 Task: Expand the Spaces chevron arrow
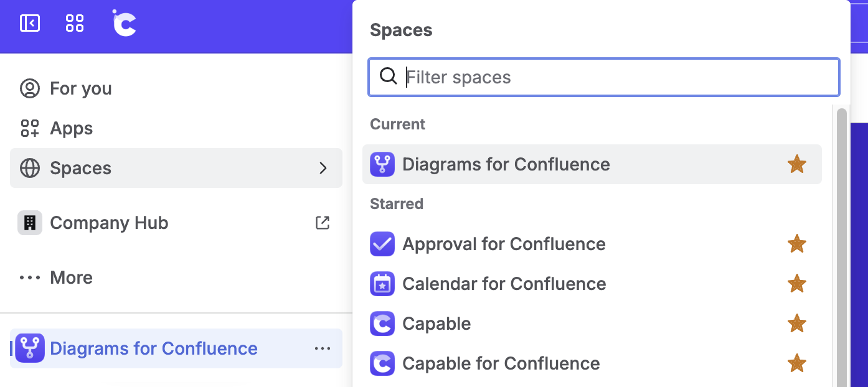pos(323,168)
